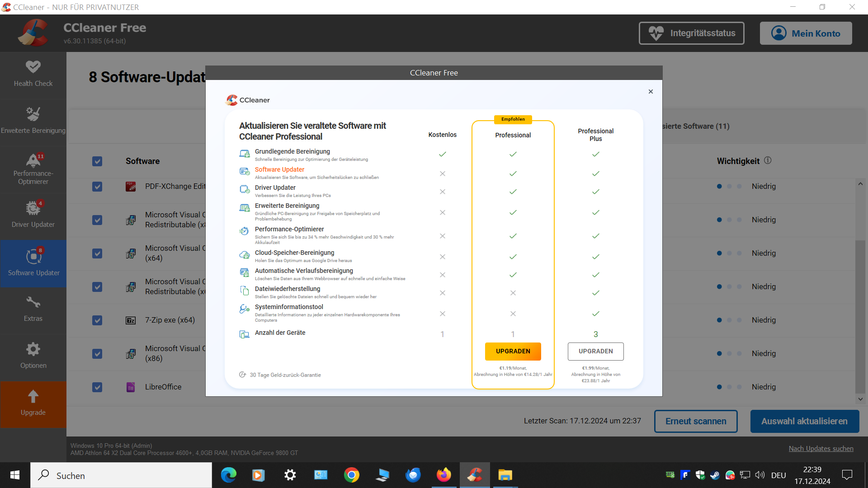868x488 pixels.
Task: Toggle the LibreOffice checkbox
Action: click(x=97, y=387)
